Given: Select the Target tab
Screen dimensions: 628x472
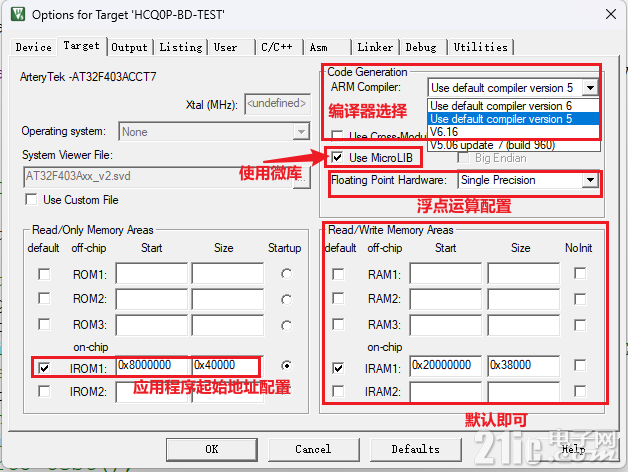Looking at the screenshot, I should [x=81, y=46].
